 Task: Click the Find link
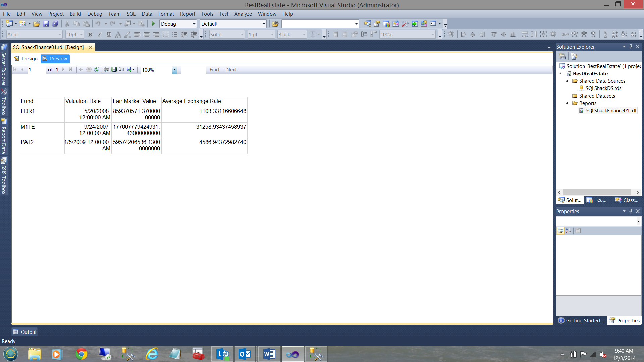coord(214,70)
